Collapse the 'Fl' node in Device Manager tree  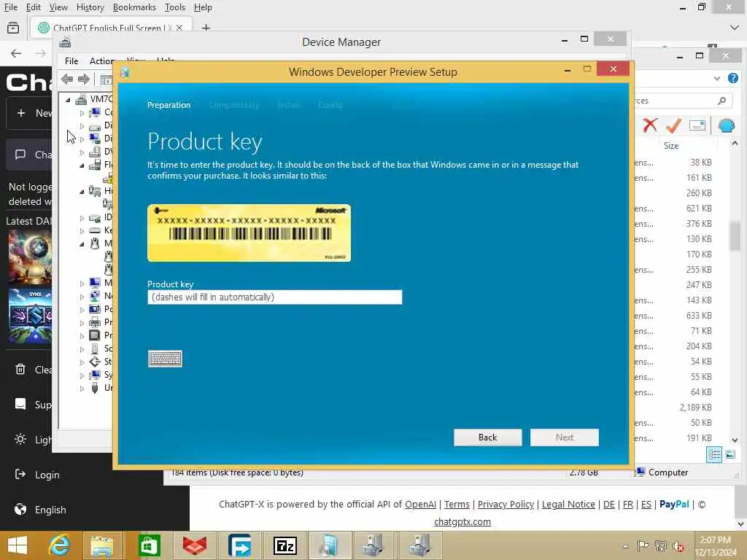click(x=82, y=166)
